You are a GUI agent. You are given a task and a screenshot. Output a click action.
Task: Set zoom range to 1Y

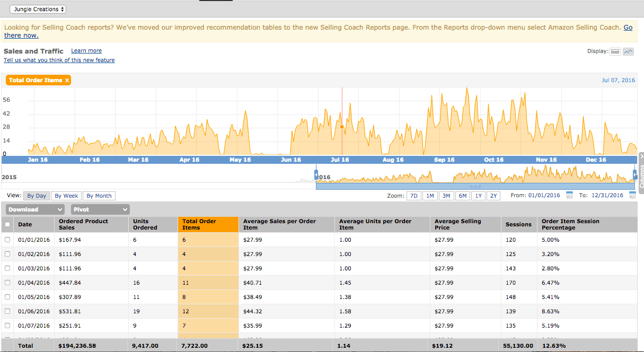click(x=478, y=196)
